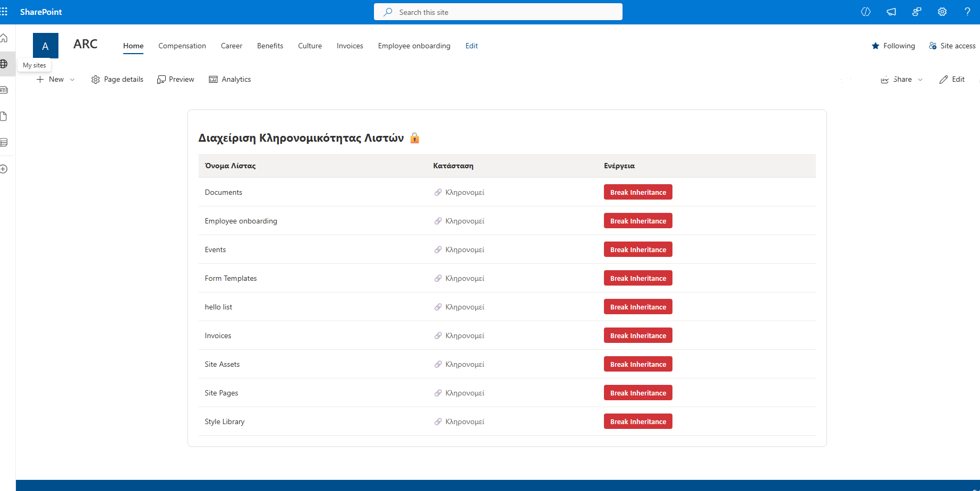Open the news feed icon in sidebar
Viewport: 980px width, 491px height.
click(x=4, y=90)
